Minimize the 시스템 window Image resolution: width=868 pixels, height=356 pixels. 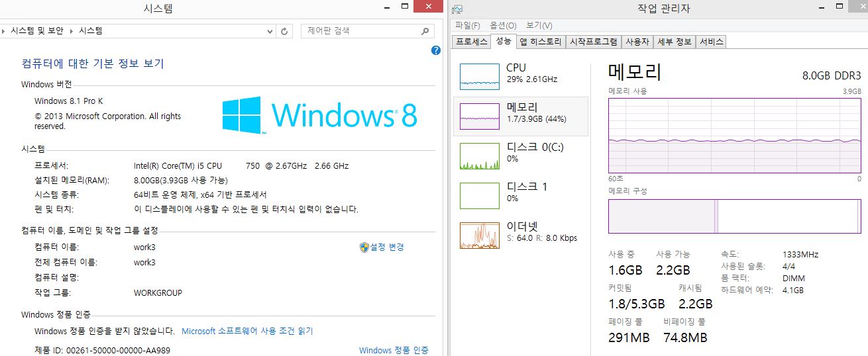(x=387, y=6)
